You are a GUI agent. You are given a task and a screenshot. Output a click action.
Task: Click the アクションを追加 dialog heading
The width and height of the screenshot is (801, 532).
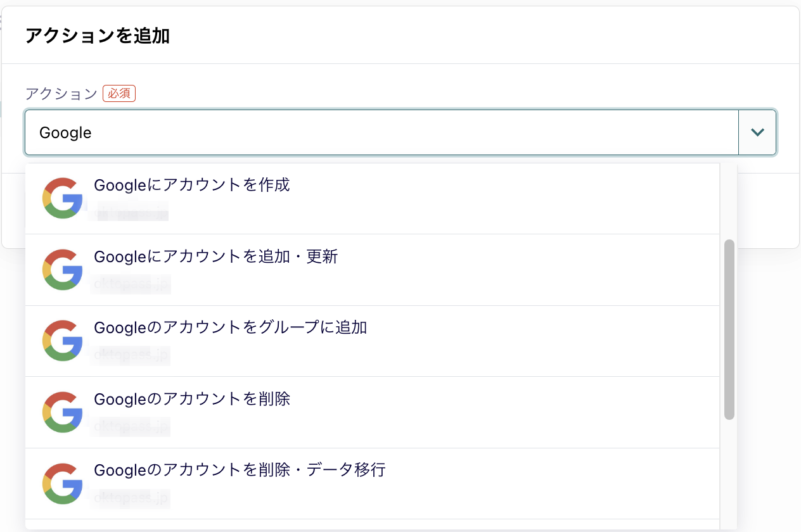(98, 35)
